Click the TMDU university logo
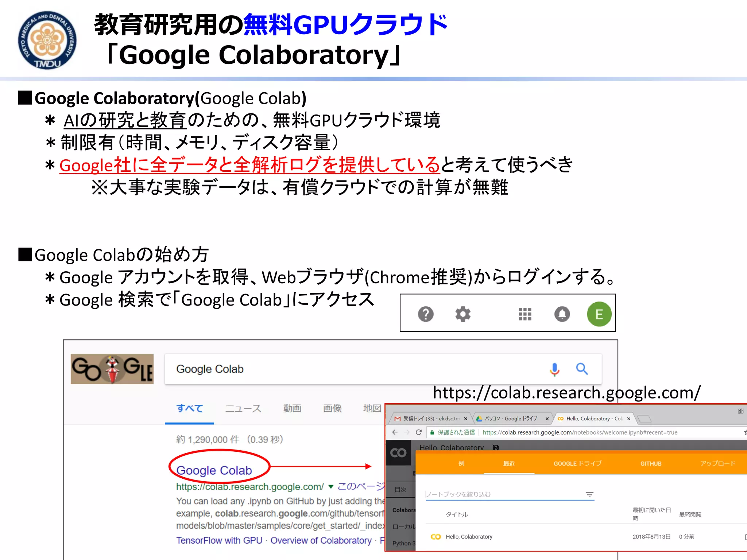This screenshot has height=560, width=747. tap(47, 40)
